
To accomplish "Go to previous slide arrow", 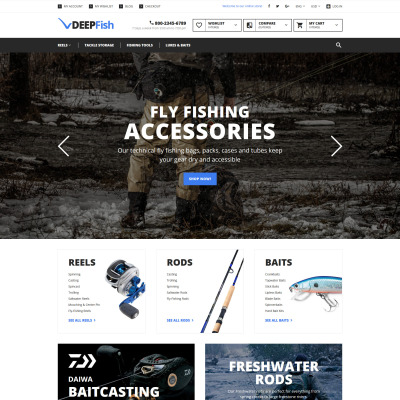I will point(64,146).
